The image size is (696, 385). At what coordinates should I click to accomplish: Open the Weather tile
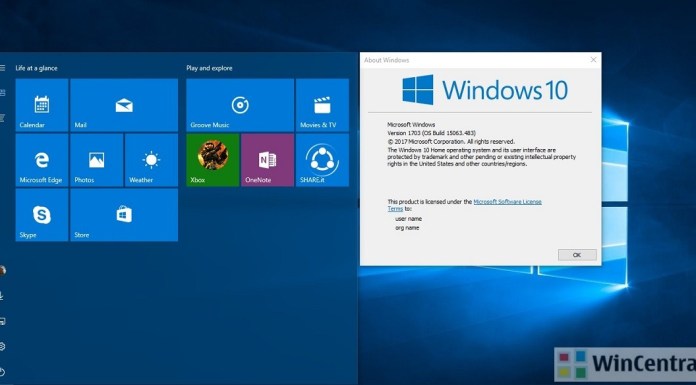coord(151,160)
